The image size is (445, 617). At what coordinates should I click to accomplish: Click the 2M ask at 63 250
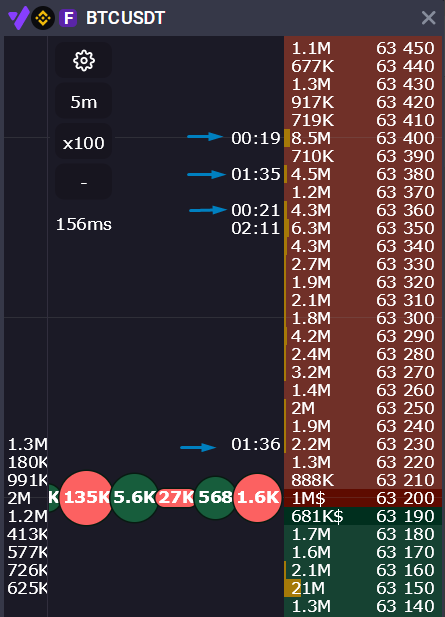pyautogui.click(x=363, y=408)
